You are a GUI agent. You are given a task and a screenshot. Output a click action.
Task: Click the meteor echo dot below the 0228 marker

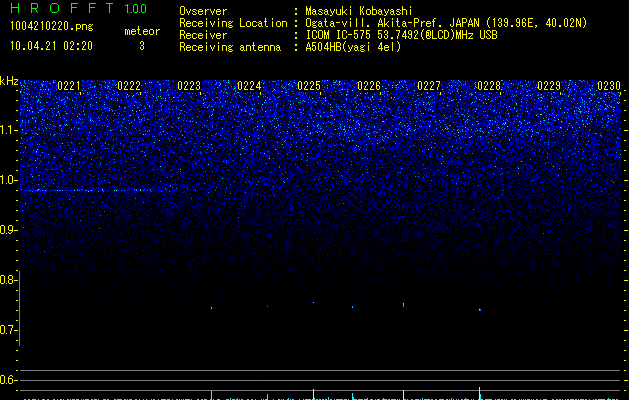480,310
